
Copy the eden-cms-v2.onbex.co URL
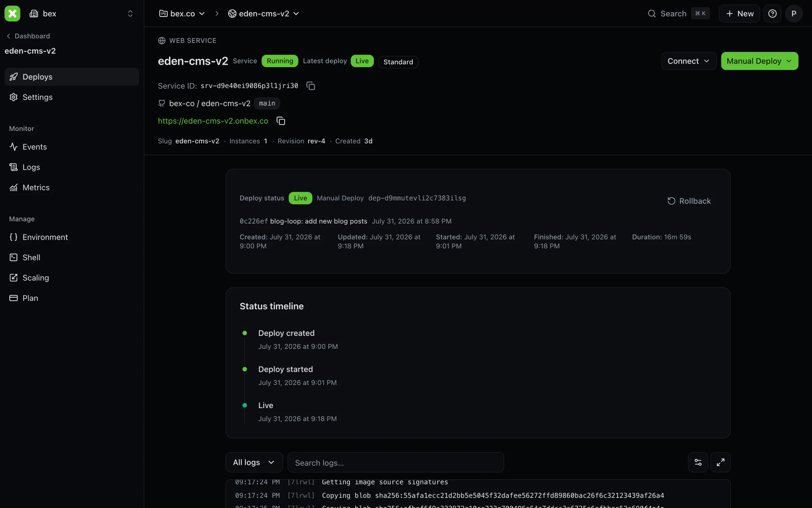click(x=281, y=121)
